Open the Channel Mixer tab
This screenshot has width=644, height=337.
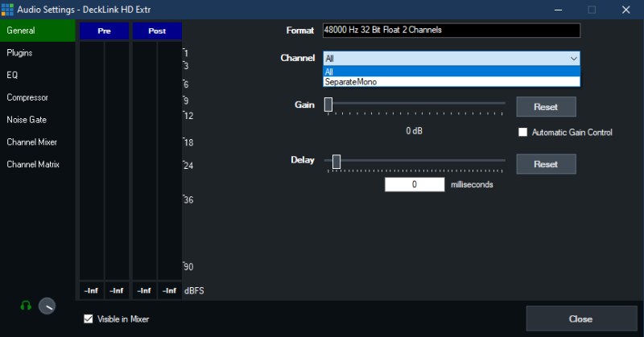32,142
